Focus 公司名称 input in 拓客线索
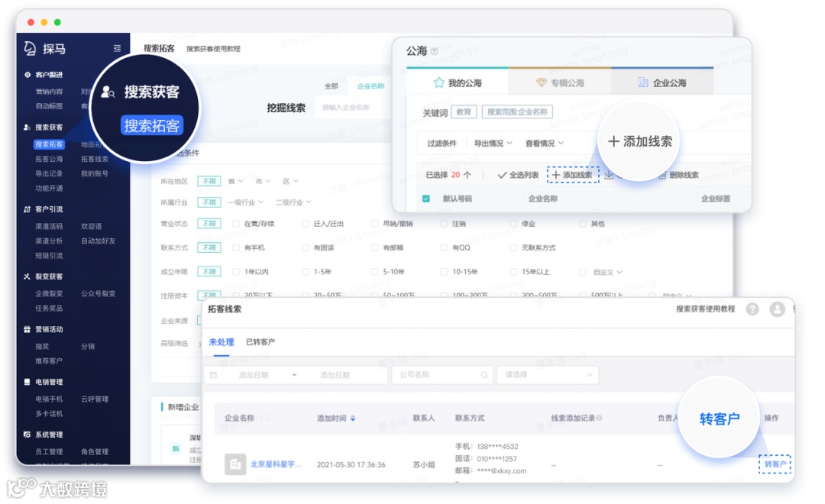The height and width of the screenshot is (504, 825). pyautogui.click(x=442, y=375)
